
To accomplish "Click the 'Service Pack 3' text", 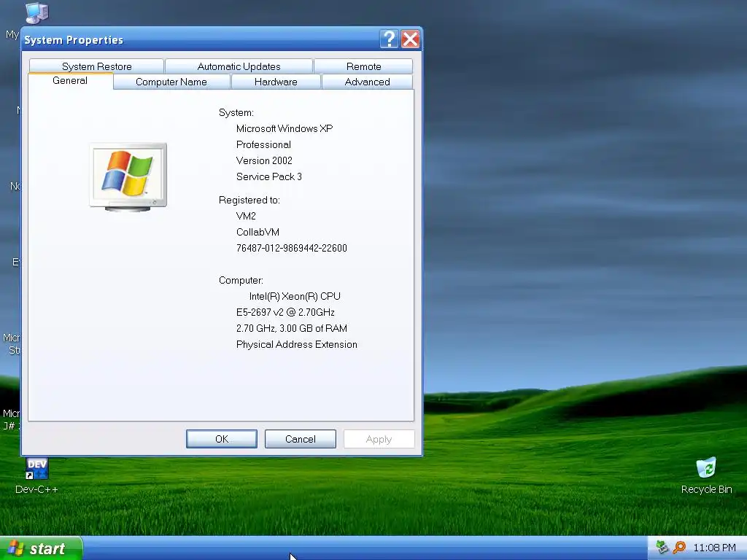I will (x=269, y=176).
